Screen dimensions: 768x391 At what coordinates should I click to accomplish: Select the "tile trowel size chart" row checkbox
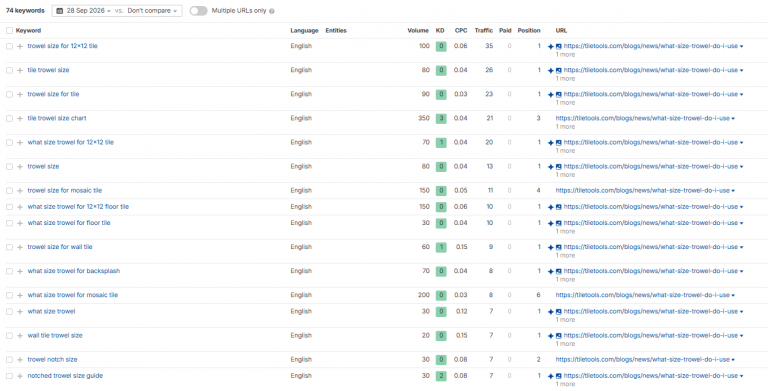(9, 119)
